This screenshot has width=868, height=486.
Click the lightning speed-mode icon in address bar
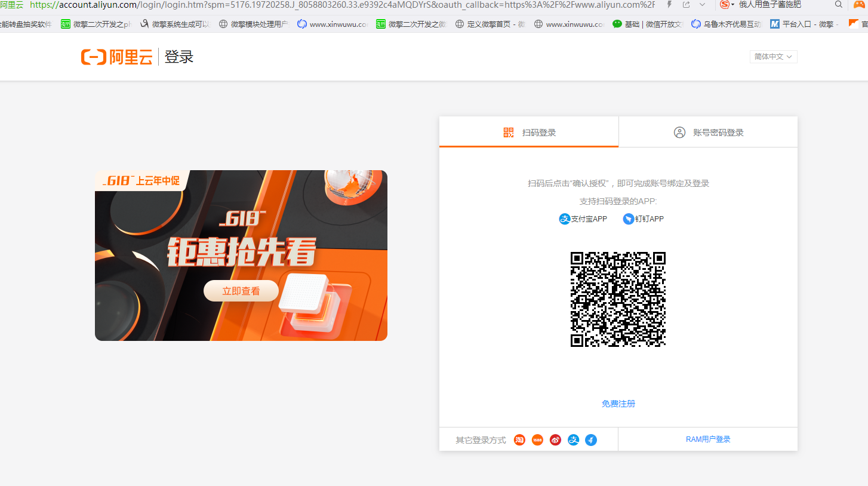(x=669, y=5)
